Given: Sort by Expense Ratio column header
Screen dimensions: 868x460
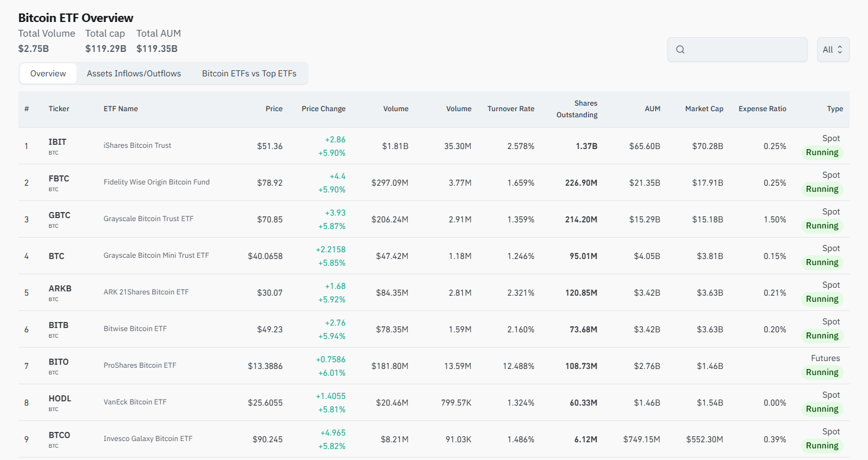Looking at the screenshot, I should point(762,109).
